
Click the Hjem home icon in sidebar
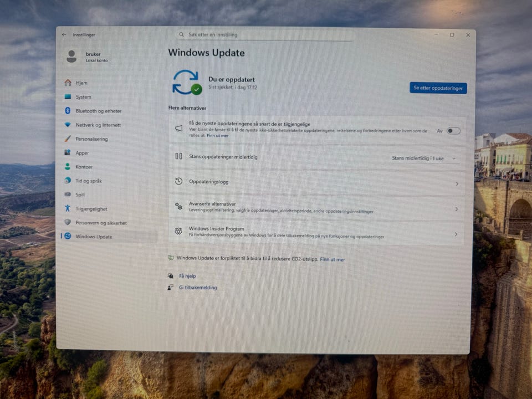(68, 83)
